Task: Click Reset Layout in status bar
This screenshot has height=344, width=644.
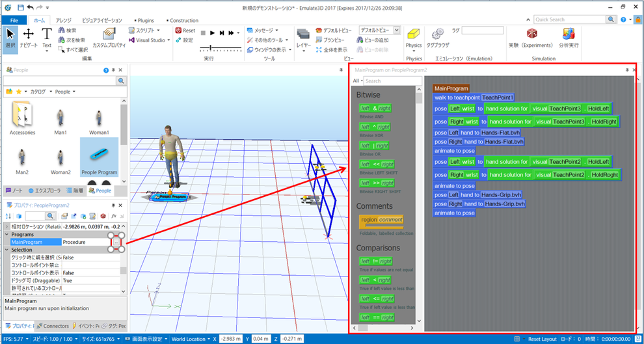Action: coord(542,339)
